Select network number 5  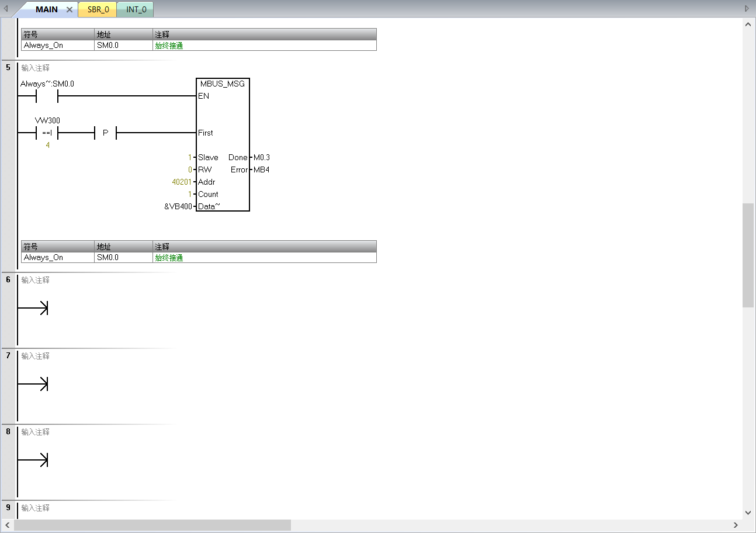8,67
